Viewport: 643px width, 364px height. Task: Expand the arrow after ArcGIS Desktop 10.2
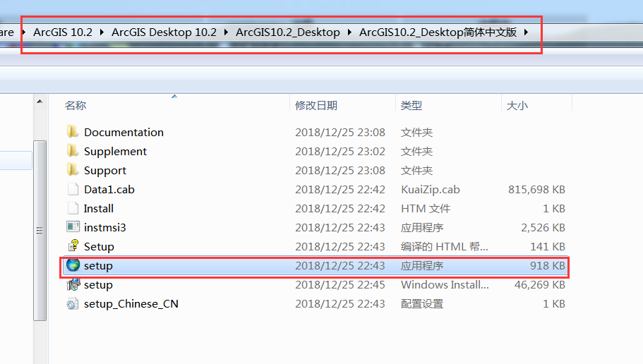226,32
